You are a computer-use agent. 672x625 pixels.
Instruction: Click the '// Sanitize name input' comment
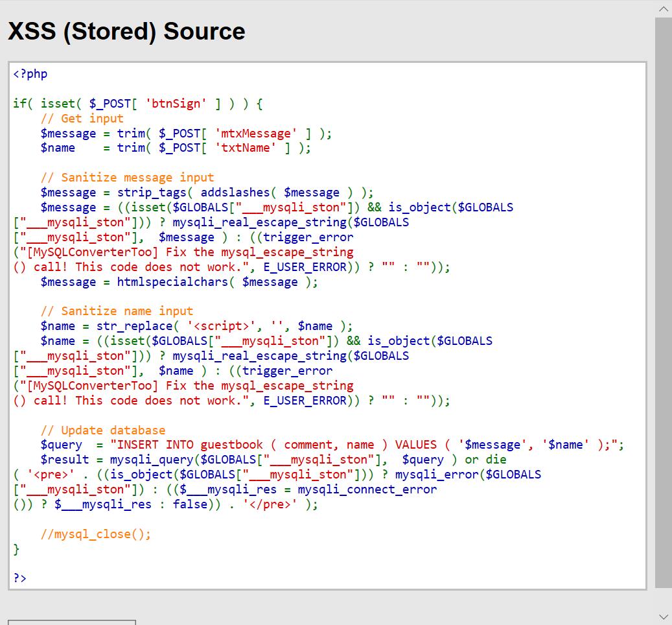117,311
